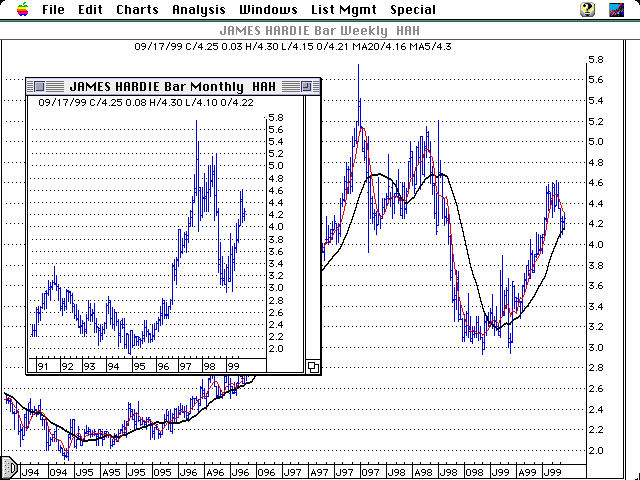The height and width of the screenshot is (480, 640).
Task: Open the Special menu
Action: tap(413, 9)
